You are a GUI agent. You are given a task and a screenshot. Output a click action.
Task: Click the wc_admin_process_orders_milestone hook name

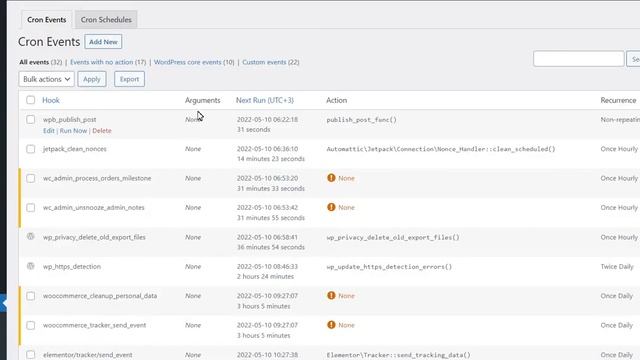pos(97,178)
